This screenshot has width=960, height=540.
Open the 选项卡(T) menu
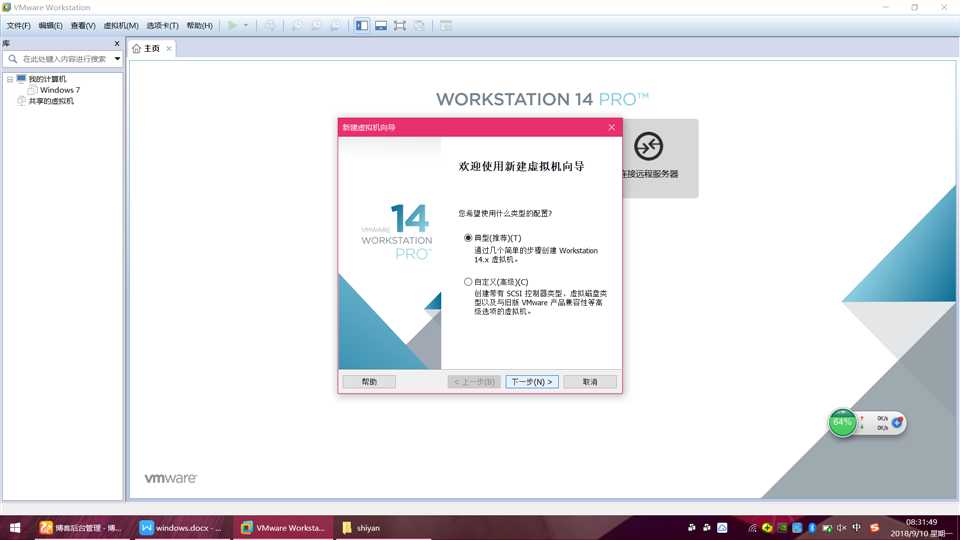pos(162,26)
